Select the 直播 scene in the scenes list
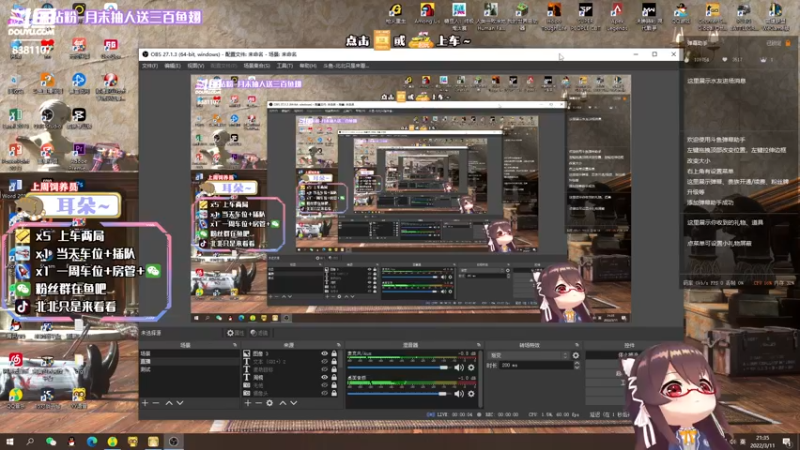 point(189,361)
